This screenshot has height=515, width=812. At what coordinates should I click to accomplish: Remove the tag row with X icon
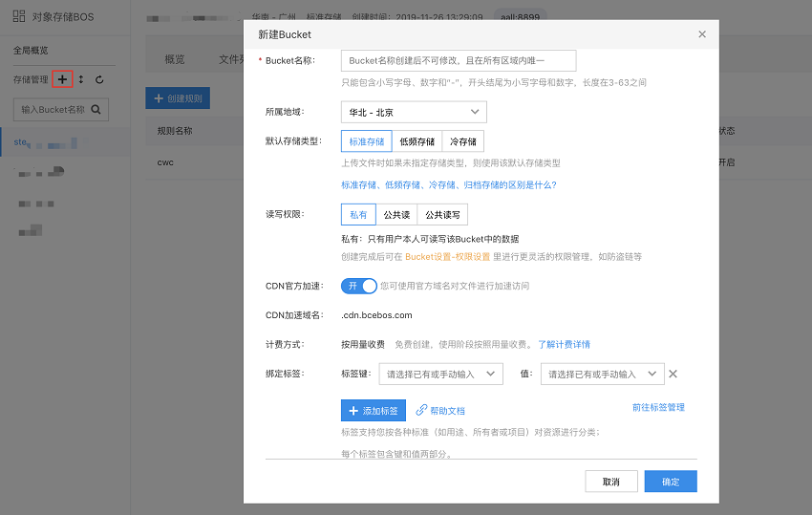coord(673,374)
